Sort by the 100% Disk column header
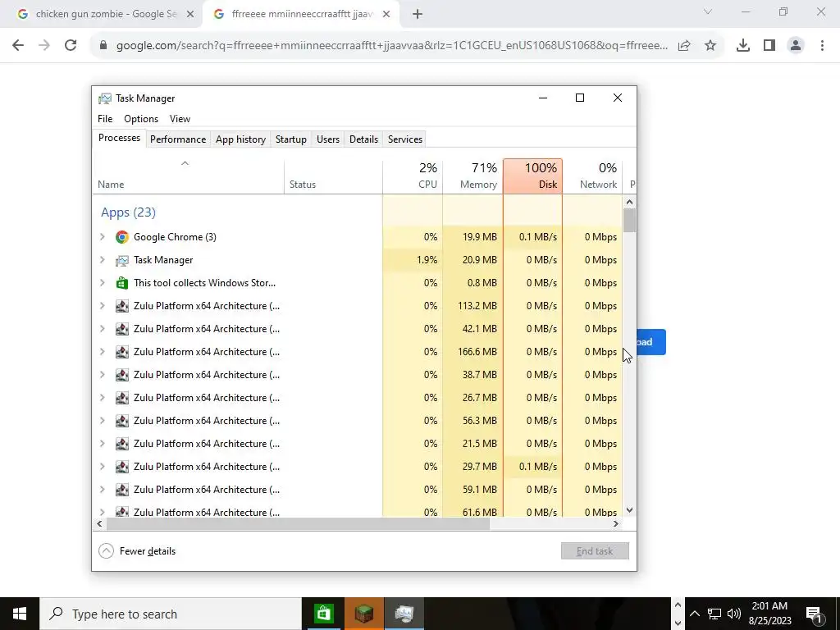 coord(533,176)
